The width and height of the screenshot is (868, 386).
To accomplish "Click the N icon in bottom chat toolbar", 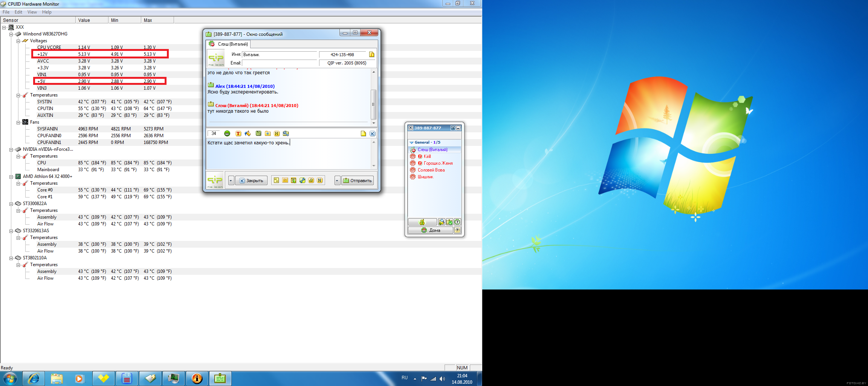I will (320, 181).
